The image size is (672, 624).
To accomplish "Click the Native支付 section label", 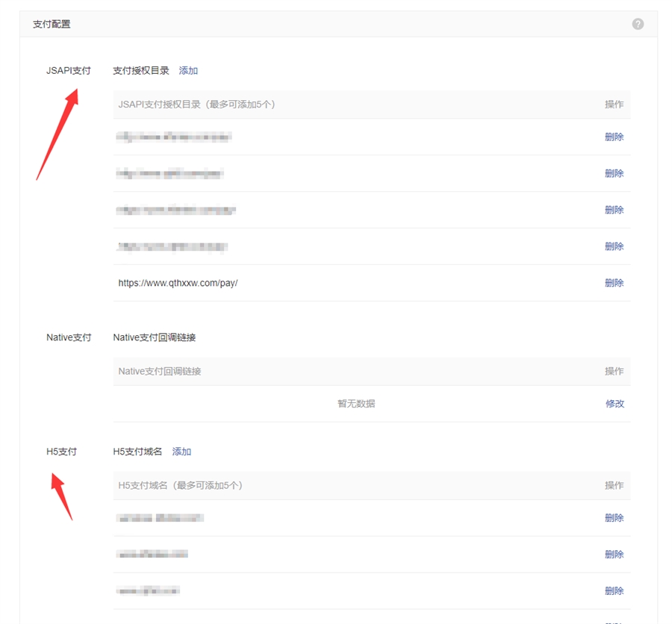I will coord(69,337).
